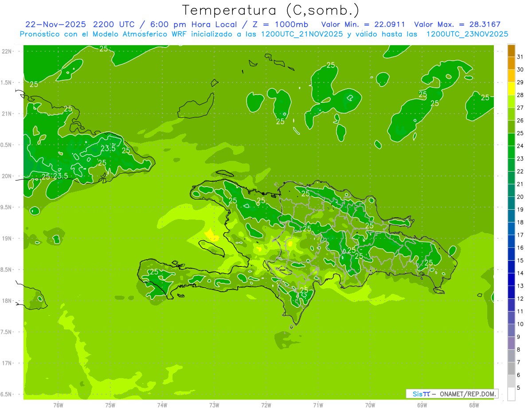Viewport: 532px width, 411px height.
Task: Click the 'Valor Max. = 28.3167' readout
Action: (x=458, y=24)
